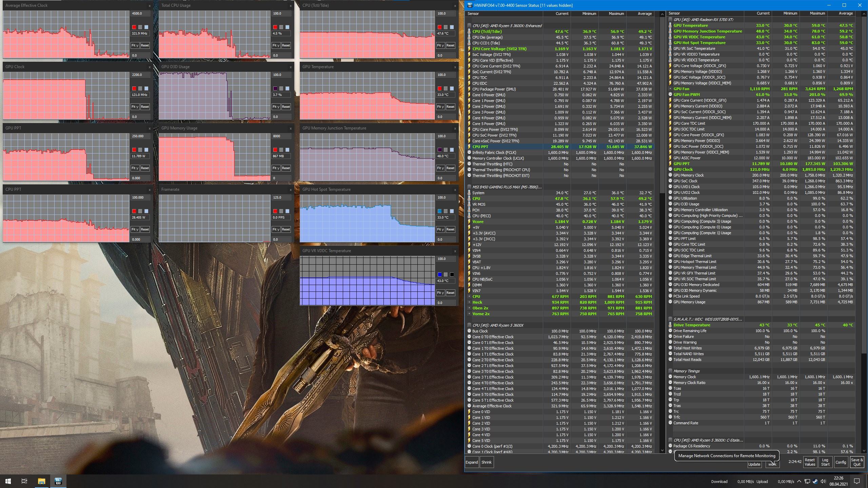Click Current column header in left sensor panel

coord(556,14)
